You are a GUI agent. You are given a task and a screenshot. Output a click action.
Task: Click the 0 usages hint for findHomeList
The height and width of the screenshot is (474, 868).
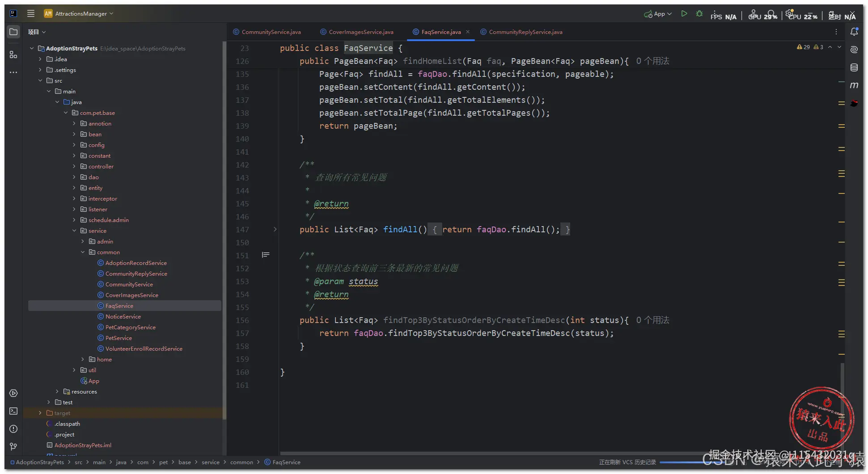[652, 61]
